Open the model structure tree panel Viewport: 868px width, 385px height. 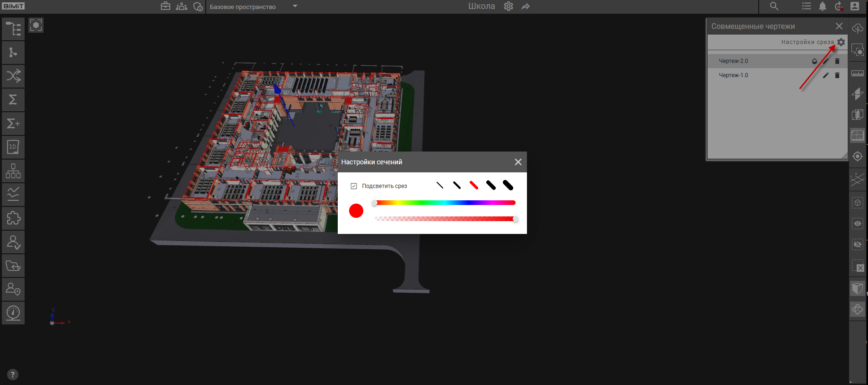coord(13,29)
